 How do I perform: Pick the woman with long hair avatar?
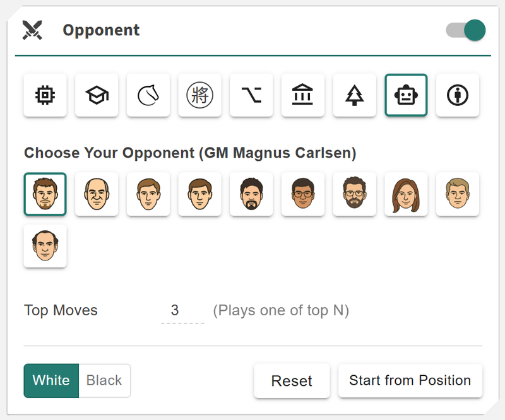(x=406, y=194)
